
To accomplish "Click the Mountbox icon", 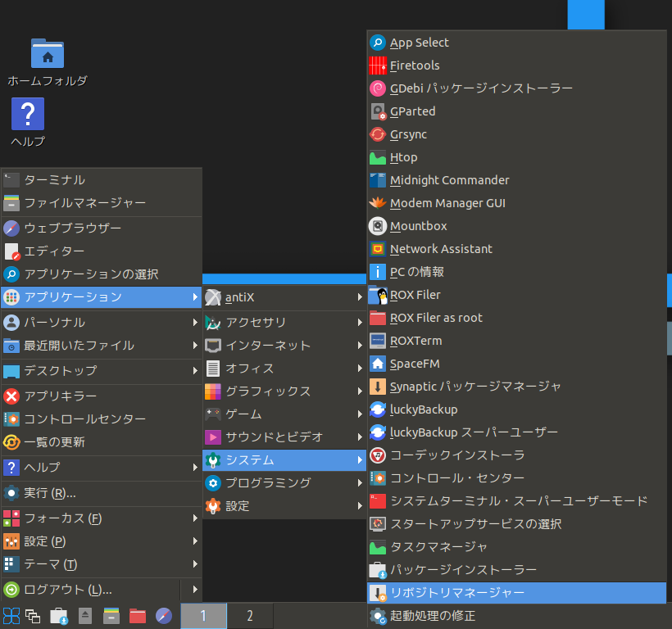I will point(378,226).
